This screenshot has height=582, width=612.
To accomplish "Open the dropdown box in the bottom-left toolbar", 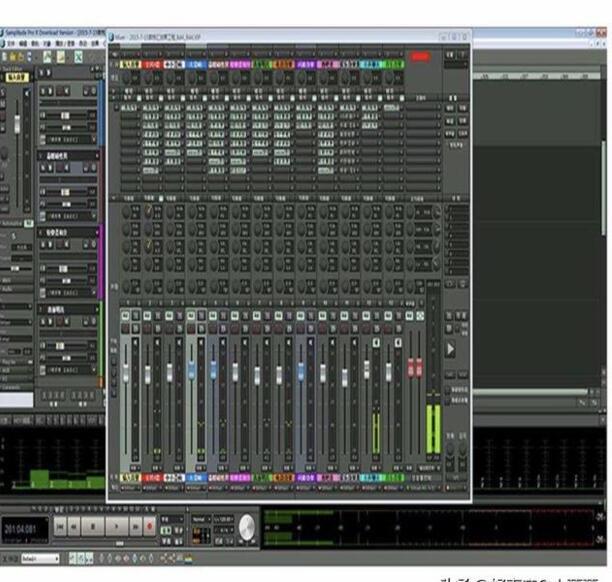I will point(41,559).
